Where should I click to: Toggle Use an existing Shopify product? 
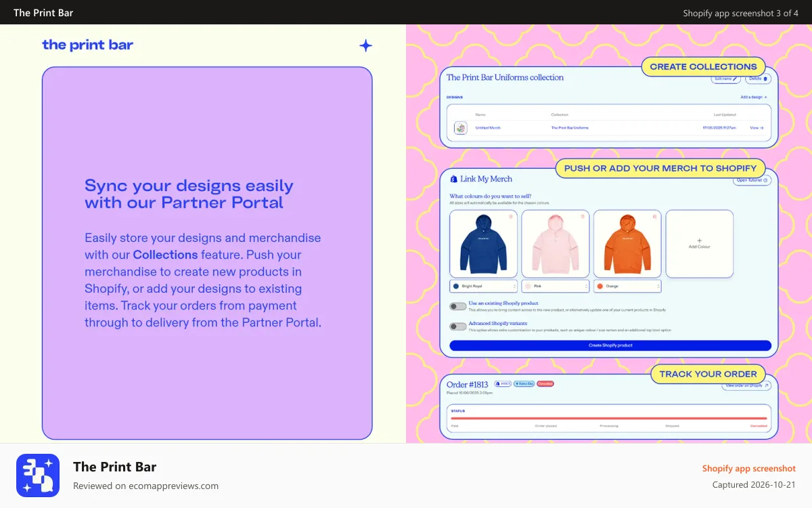(x=458, y=306)
